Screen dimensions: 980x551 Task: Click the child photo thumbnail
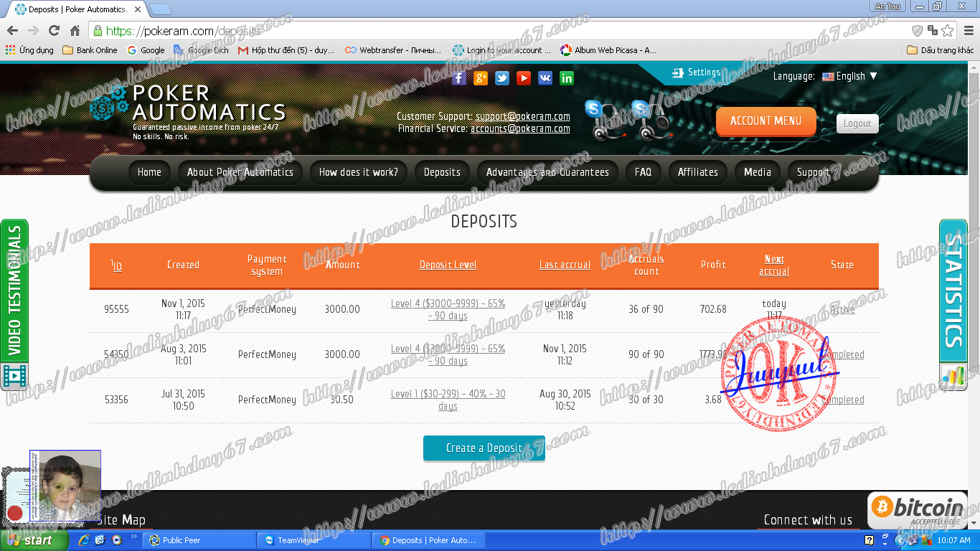coord(65,486)
